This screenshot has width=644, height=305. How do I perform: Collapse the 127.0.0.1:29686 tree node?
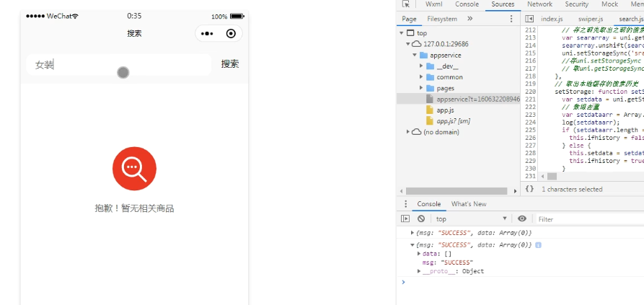(408, 44)
